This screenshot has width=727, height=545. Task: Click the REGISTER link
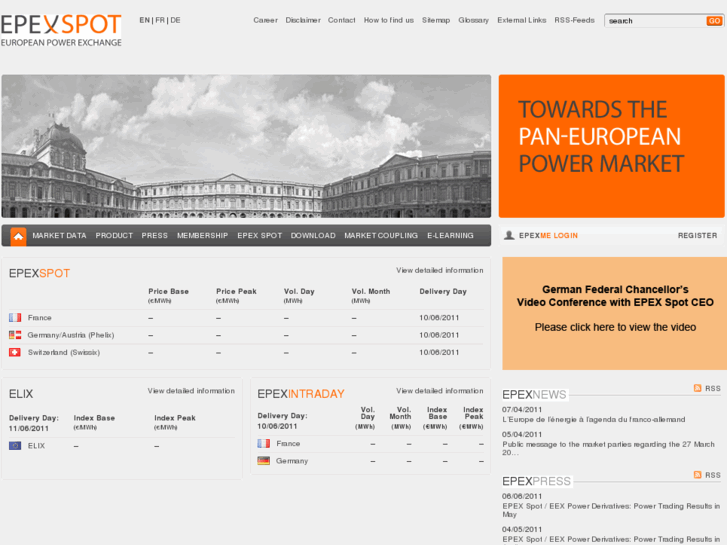[x=697, y=236]
